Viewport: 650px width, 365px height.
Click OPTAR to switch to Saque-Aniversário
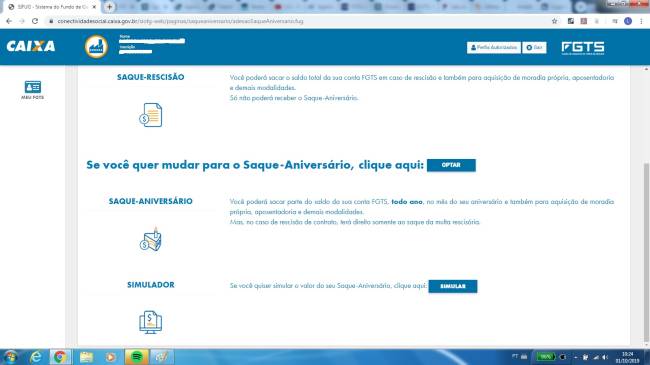pyautogui.click(x=451, y=165)
